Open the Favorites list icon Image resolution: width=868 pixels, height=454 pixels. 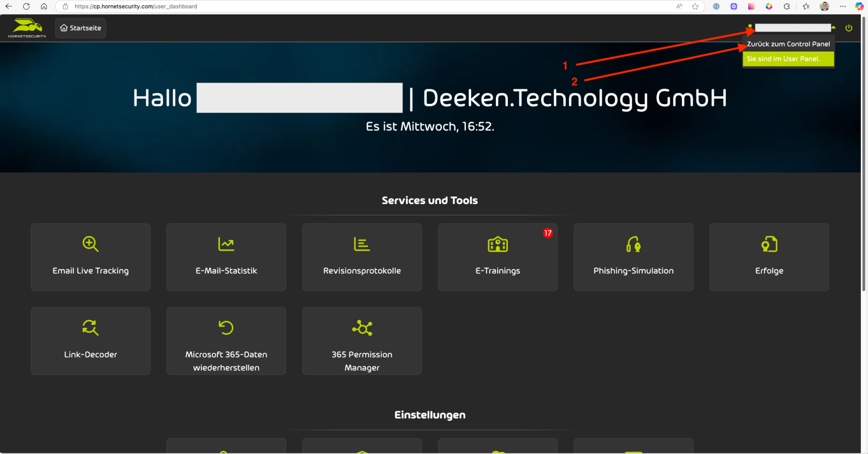click(x=806, y=6)
